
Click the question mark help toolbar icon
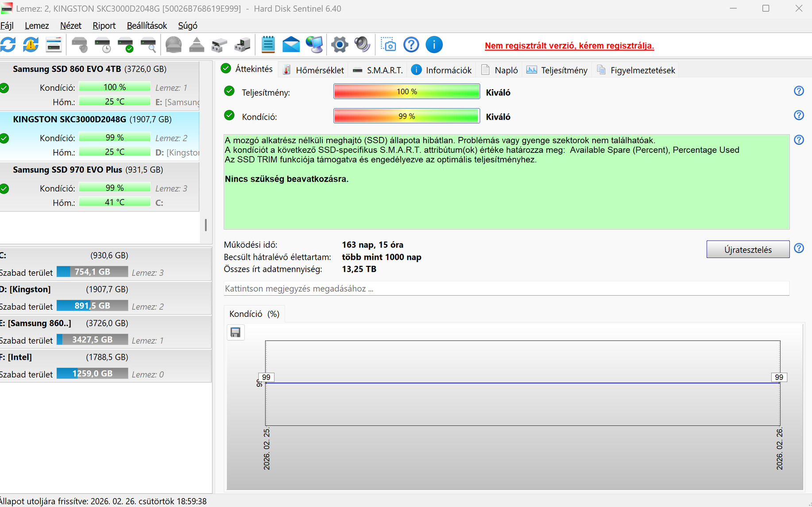pos(411,45)
